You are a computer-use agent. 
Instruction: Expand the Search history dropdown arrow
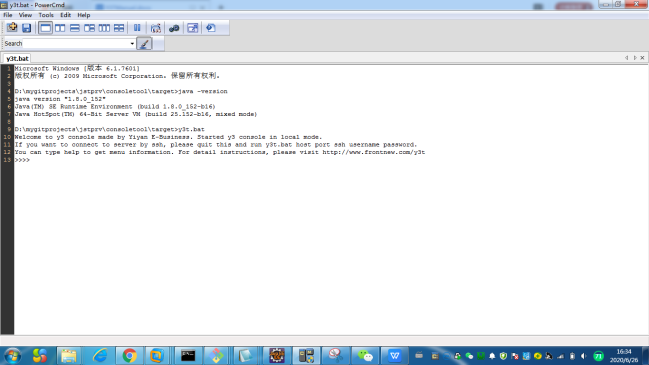click(x=132, y=43)
